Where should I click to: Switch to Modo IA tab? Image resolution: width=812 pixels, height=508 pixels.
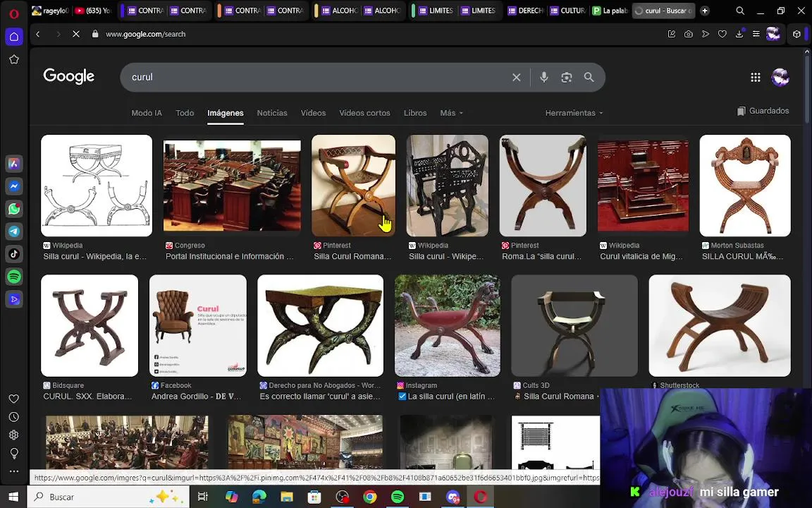coord(147,113)
